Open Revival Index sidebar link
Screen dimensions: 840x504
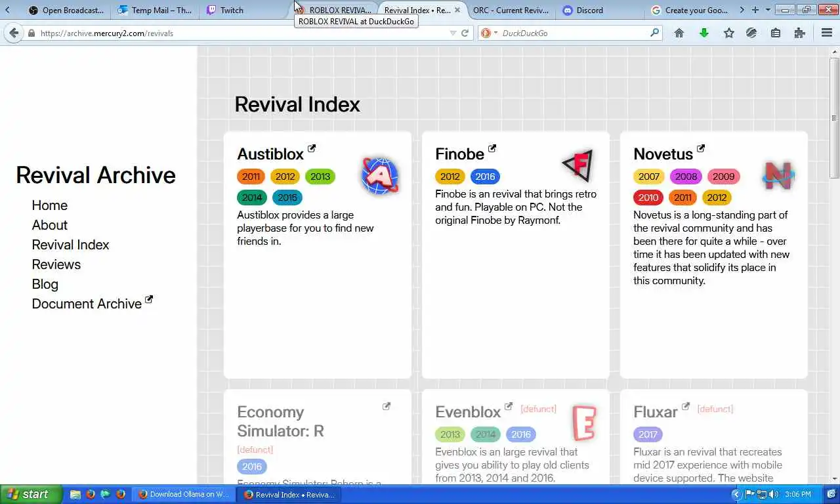coord(71,245)
